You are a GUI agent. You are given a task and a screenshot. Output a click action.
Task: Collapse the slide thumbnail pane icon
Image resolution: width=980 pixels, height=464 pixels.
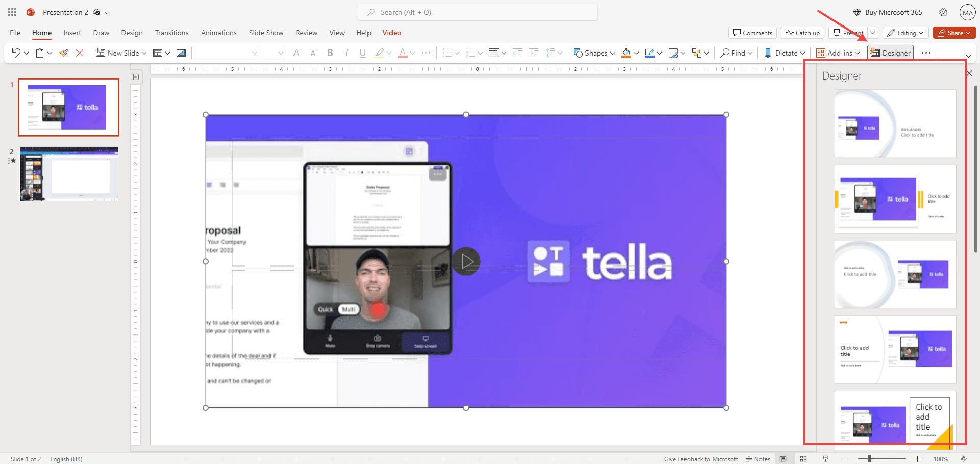135,77
